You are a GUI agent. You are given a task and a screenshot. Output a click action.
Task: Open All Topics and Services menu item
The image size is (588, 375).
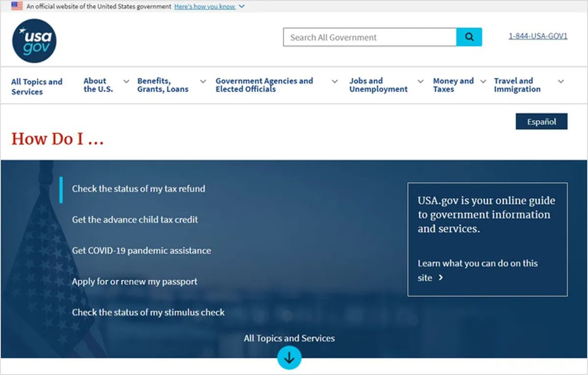point(37,87)
